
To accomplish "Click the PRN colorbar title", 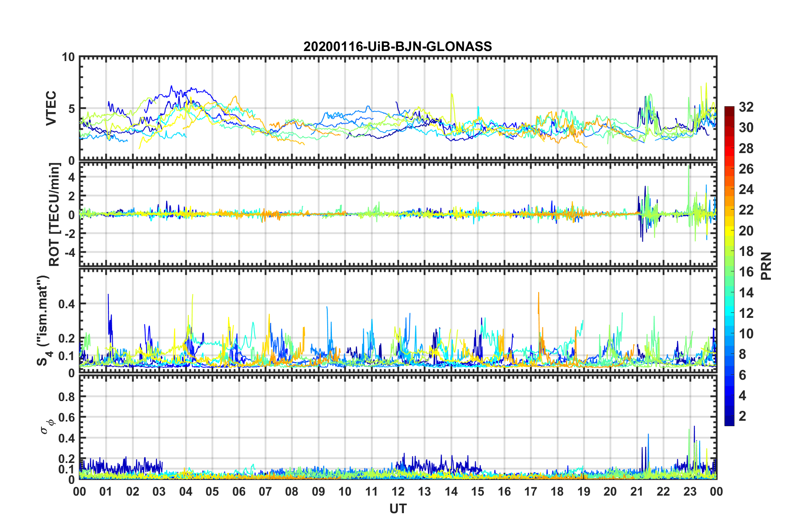I will (x=766, y=266).
